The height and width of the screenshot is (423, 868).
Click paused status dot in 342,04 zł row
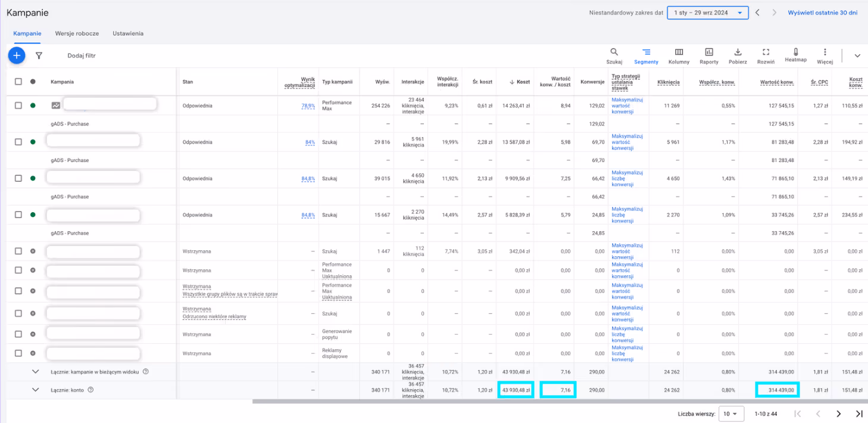click(33, 251)
